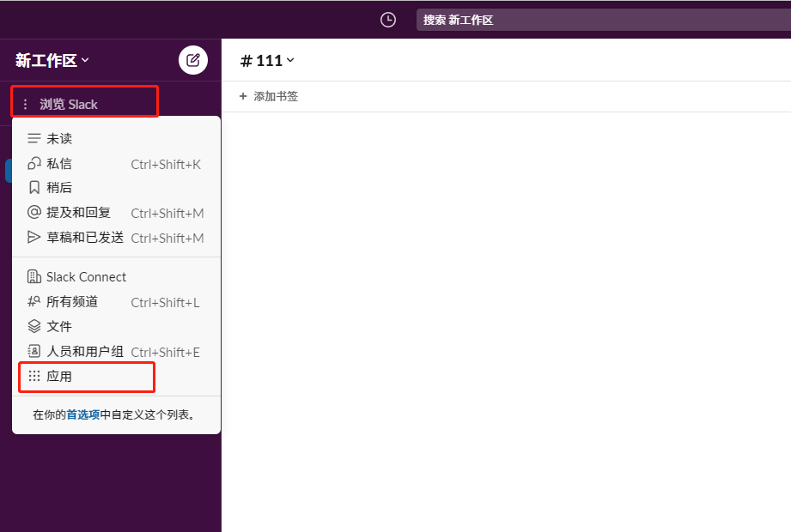791x532 pixels.
Task: Click the paper plane icon for 草稿和已发送
Action: [33, 237]
